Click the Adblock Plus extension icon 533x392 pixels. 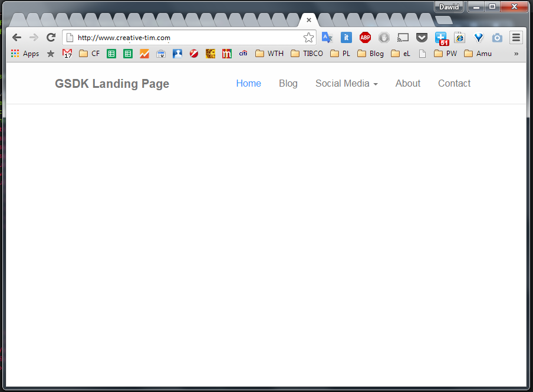pyautogui.click(x=365, y=38)
